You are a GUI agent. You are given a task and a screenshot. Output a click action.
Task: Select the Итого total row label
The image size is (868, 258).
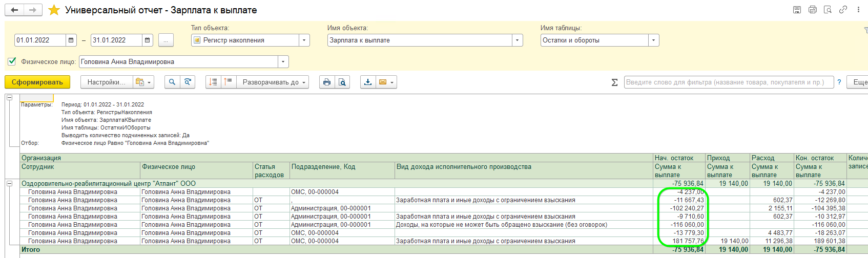pos(31,249)
